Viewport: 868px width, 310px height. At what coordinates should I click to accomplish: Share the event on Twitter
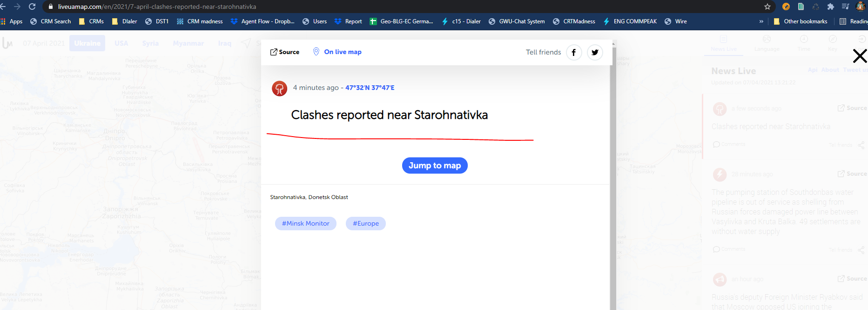[x=595, y=52]
